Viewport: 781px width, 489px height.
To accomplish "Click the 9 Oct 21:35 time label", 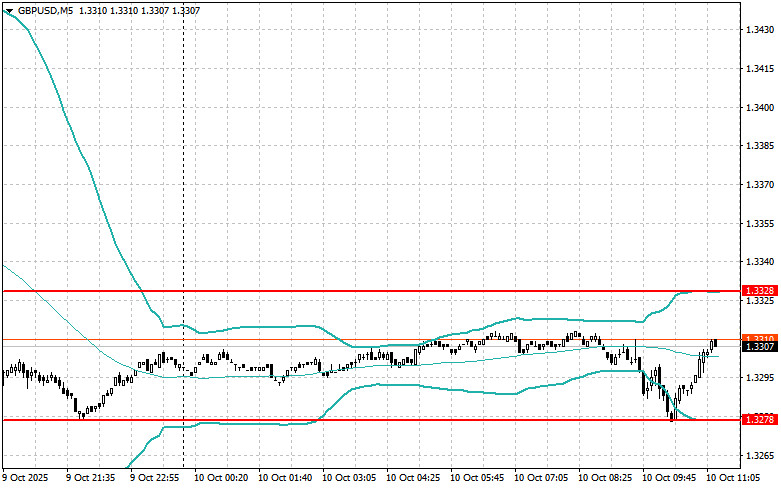I will [x=91, y=478].
